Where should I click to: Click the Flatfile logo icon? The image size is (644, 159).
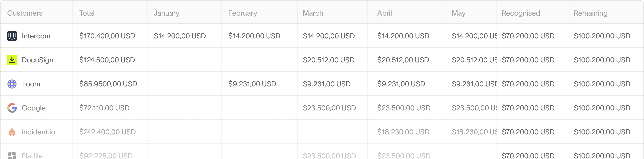coord(12,155)
